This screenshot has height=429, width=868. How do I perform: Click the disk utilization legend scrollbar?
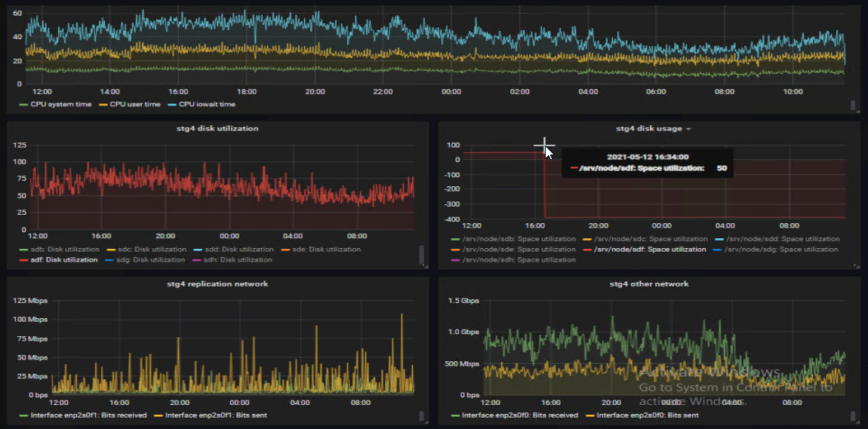pos(421,256)
